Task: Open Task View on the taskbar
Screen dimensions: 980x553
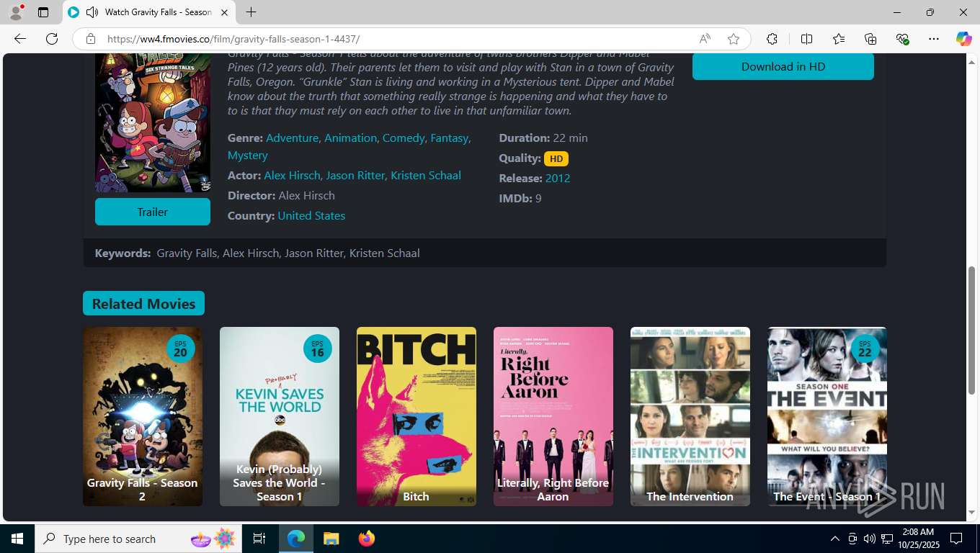Action: 259,539
